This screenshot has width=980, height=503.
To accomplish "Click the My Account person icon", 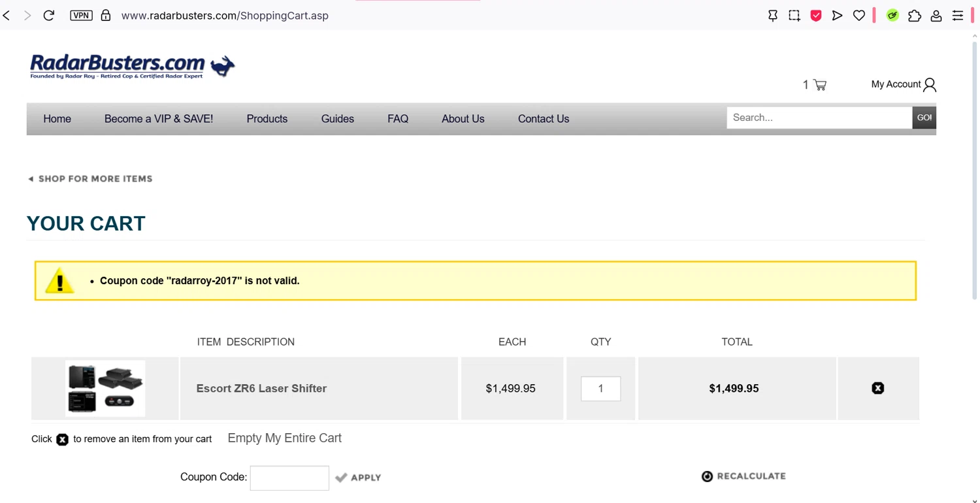I will pos(930,85).
